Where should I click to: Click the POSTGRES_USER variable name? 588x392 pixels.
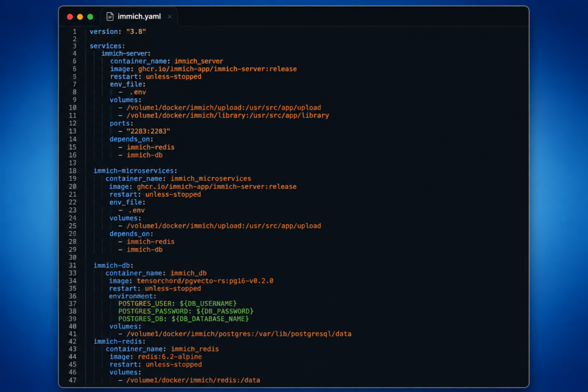click(x=146, y=304)
